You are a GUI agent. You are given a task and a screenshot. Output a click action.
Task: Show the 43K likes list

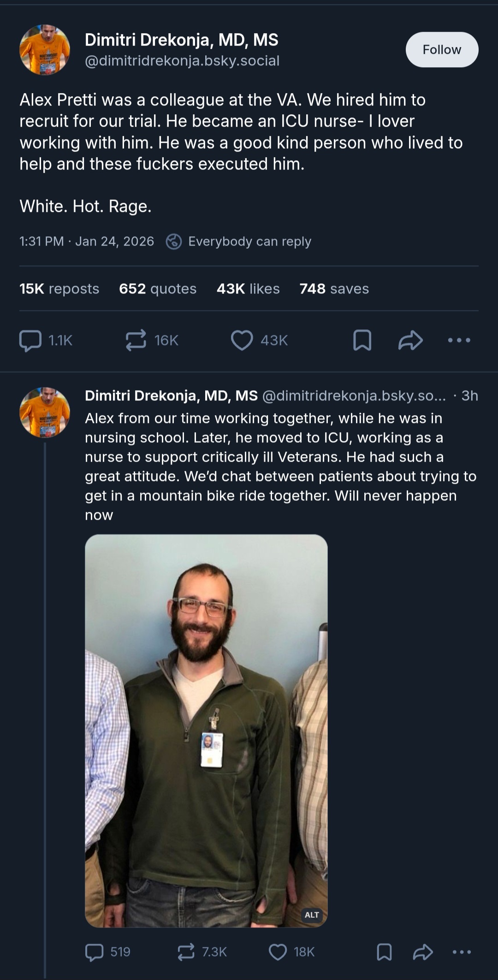click(x=248, y=289)
